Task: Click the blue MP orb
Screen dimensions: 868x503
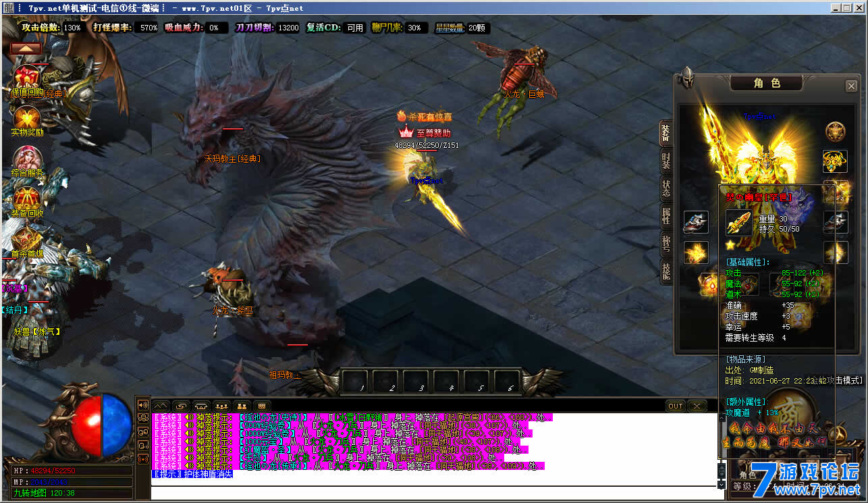Action: [117, 425]
